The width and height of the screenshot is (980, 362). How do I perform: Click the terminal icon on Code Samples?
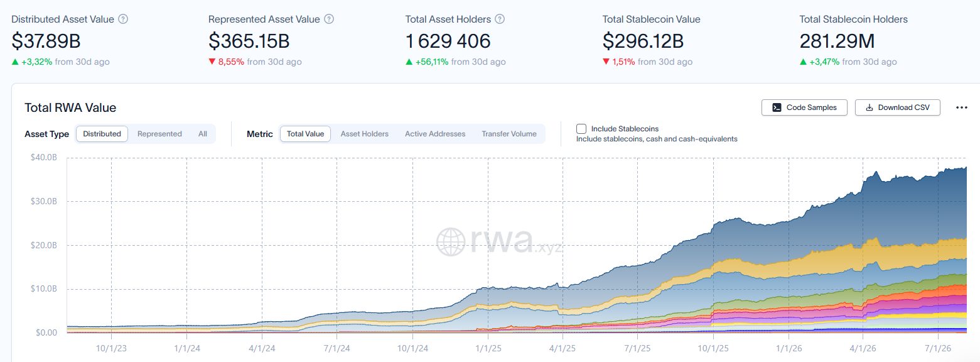coord(777,107)
